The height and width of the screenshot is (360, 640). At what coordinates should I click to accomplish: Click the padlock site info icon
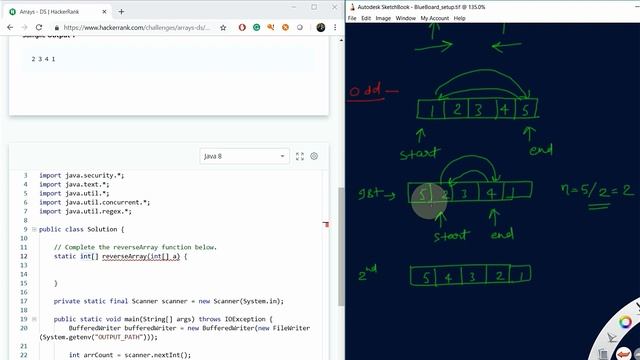click(57, 28)
